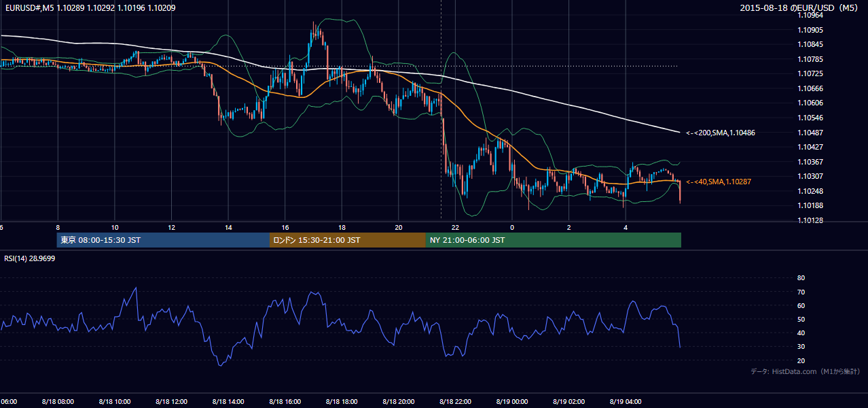
Task: Click the NY 21:00-06:00 JST session bar
Action: pyautogui.click(x=554, y=240)
